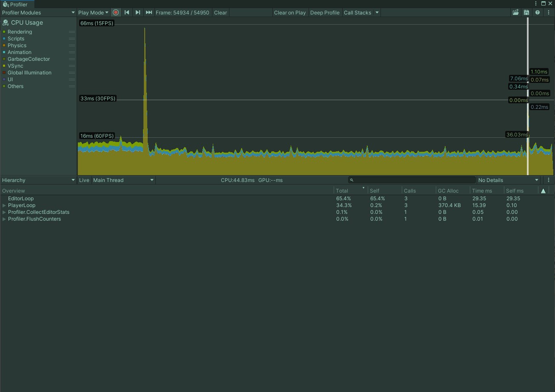This screenshot has height=392, width=555.
Task: Click the Clear button
Action: click(220, 12)
